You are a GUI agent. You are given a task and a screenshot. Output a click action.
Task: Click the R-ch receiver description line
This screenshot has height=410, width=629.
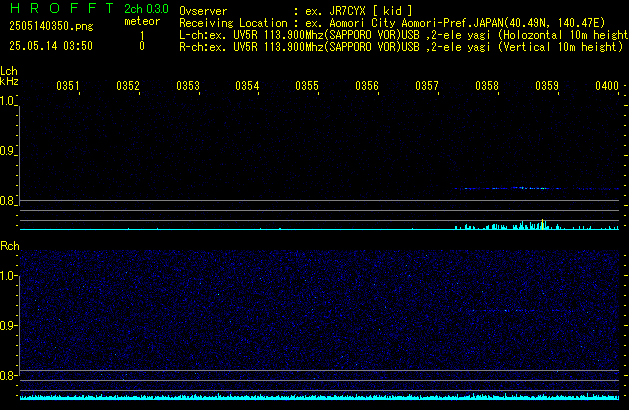point(401,47)
